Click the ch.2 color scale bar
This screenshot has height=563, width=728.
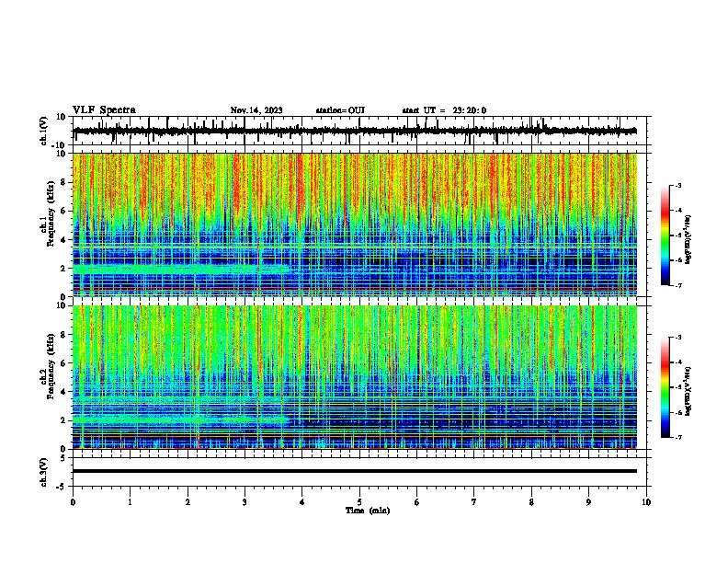tap(665, 387)
